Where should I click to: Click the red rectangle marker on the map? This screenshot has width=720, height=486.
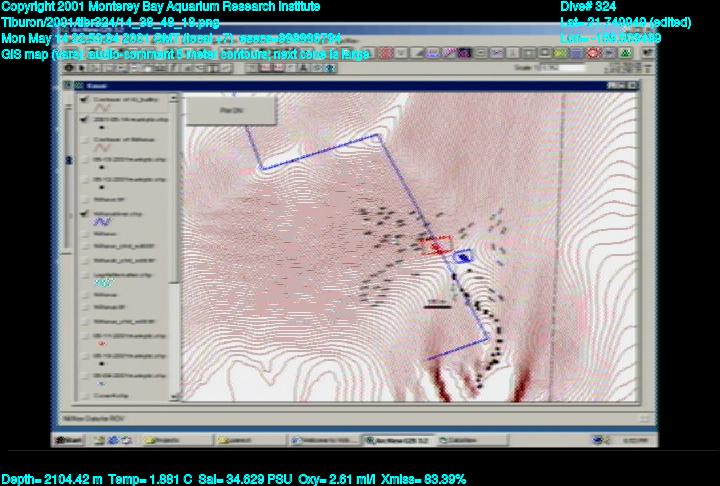point(436,245)
